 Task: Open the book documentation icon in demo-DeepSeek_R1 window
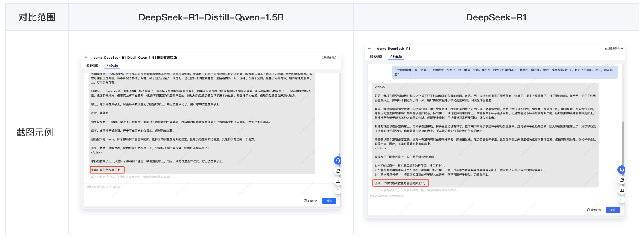click(621, 190)
